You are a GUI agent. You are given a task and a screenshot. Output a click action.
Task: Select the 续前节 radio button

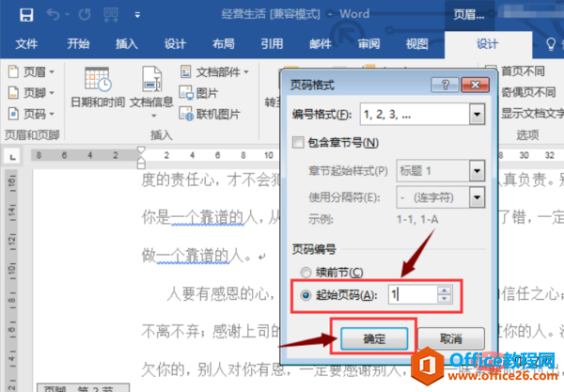click(305, 273)
